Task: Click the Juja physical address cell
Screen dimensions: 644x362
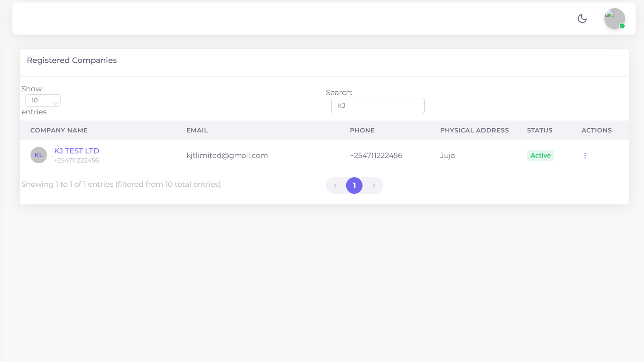Action: point(447,155)
